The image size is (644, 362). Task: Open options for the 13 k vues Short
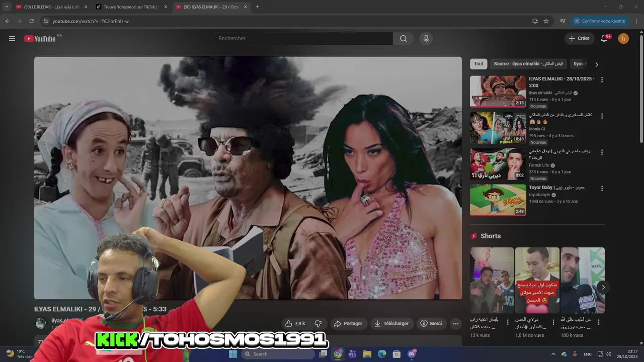[x=508, y=322]
